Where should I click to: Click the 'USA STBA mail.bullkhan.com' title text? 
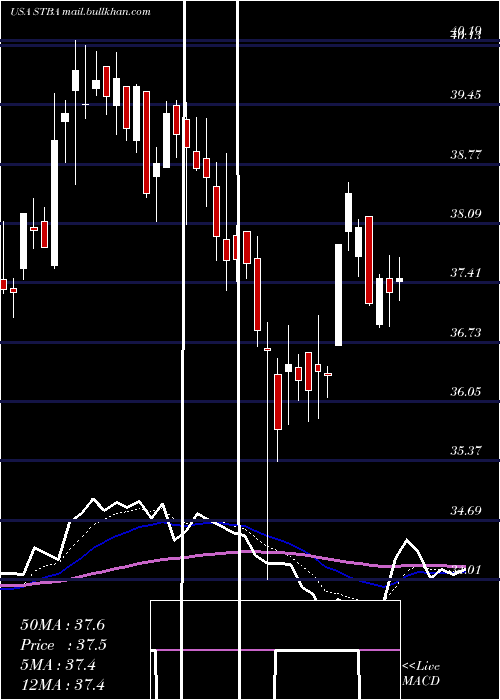pyautogui.click(x=80, y=12)
